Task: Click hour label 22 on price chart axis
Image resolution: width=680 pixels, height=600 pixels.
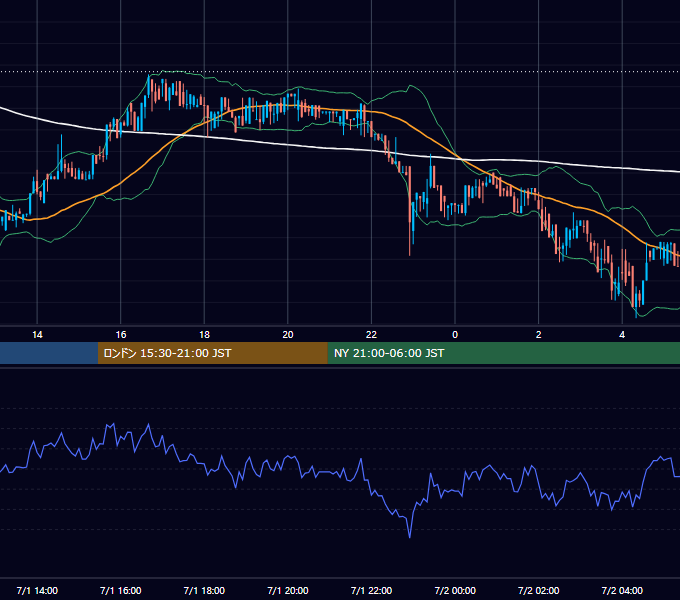Action: coord(371,335)
